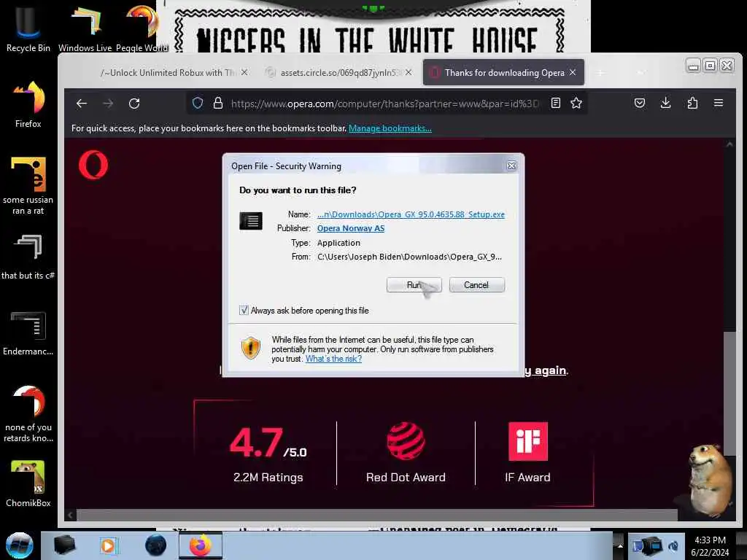
Task: Click the opera.com URL address field
Action: coord(385,104)
